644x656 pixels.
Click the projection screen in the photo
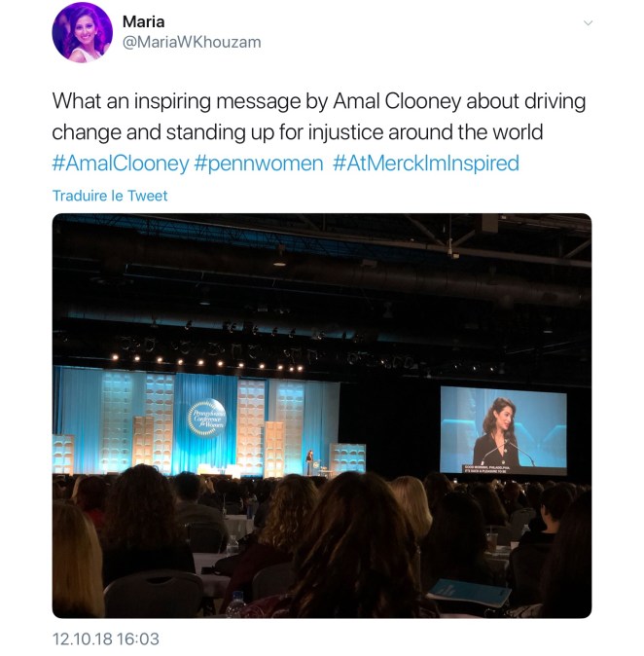coord(504,431)
